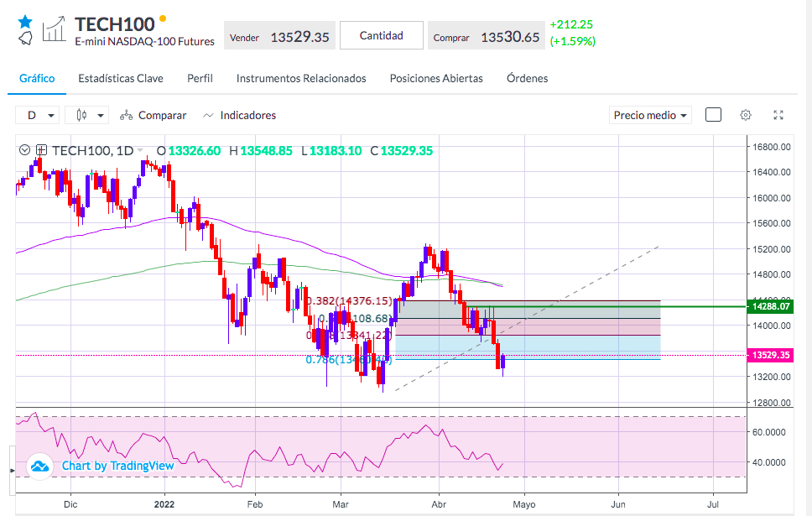Click the Mayo label on time axis
Screen dimensions: 812x516
(524, 504)
